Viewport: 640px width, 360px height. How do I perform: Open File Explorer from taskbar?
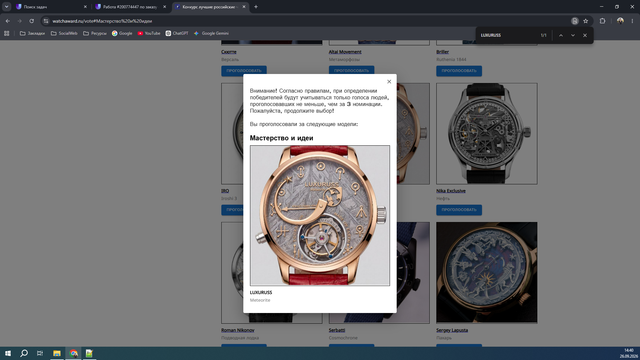[57, 353]
